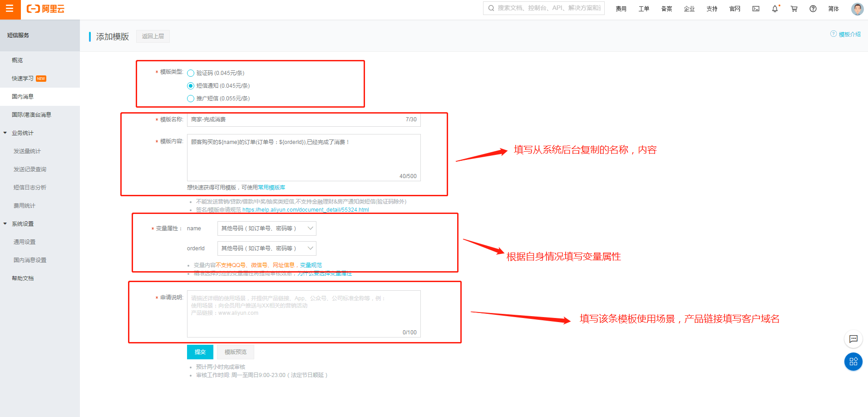This screenshot has height=417, width=868.
Task: Open the 常用模版库 link
Action: (x=271, y=188)
